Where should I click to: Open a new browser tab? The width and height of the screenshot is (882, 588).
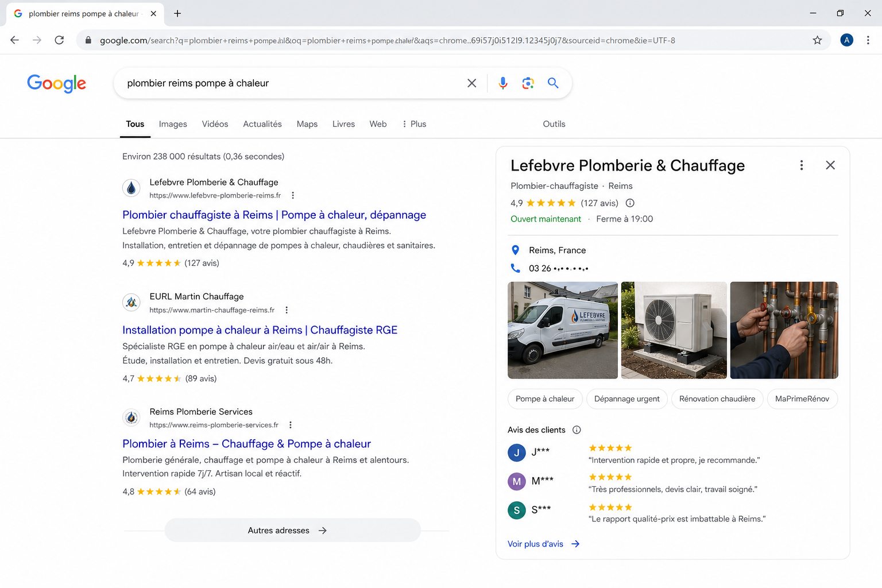pos(177,13)
